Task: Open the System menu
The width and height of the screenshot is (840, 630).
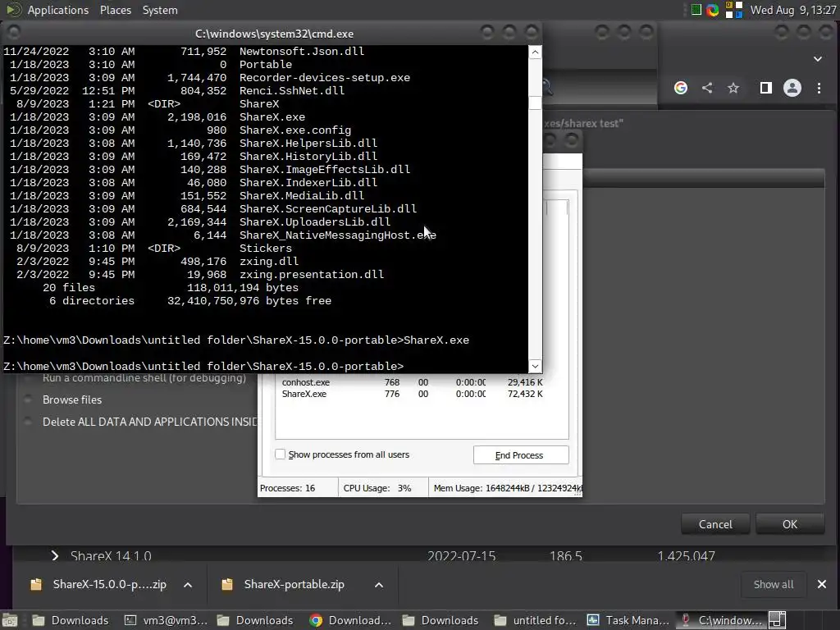Action: (160, 10)
